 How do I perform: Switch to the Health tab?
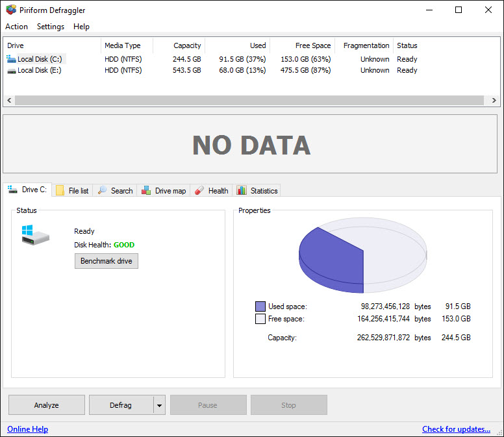[212, 190]
